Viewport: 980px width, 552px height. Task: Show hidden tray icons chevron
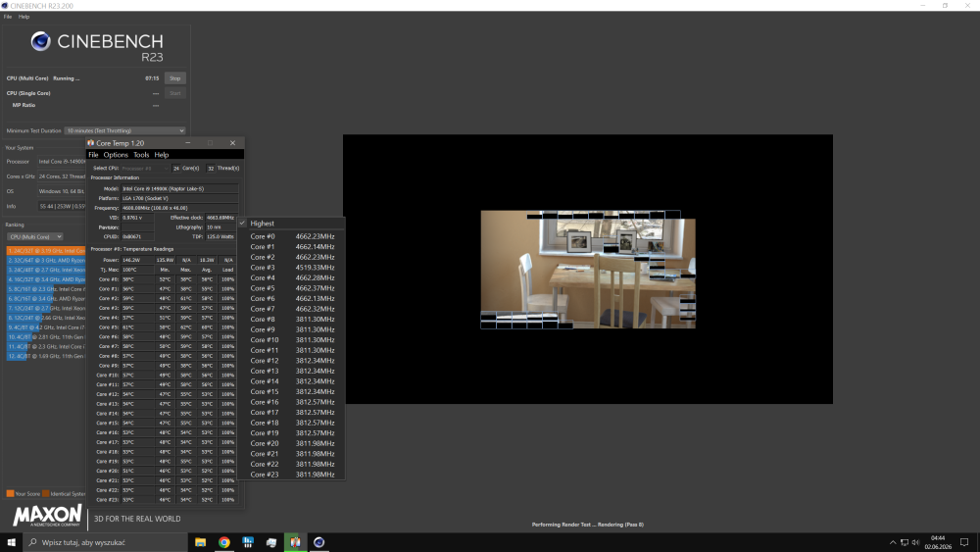pos(893,542)
